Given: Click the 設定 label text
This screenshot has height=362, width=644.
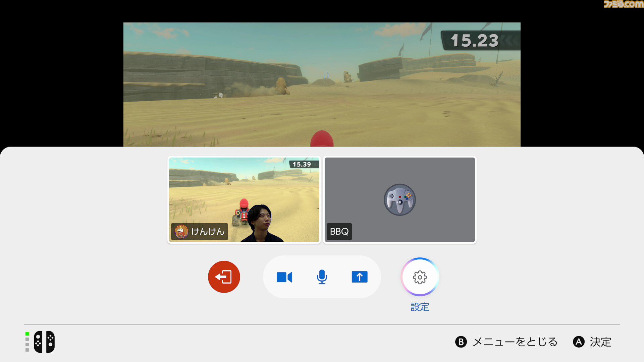Looking at the screenshot, I should pyautogui.click(x=420, y=307).
